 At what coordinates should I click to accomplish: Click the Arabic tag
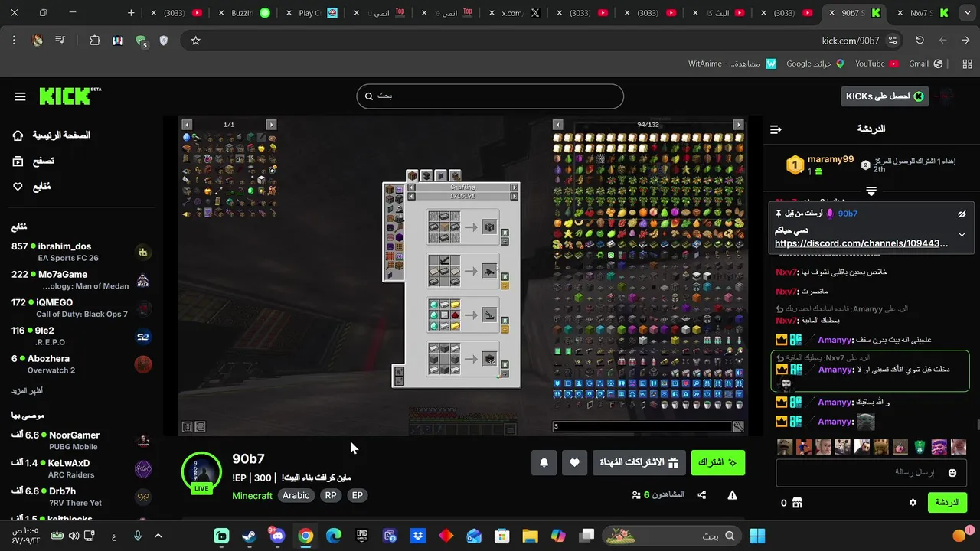(296, 496)
